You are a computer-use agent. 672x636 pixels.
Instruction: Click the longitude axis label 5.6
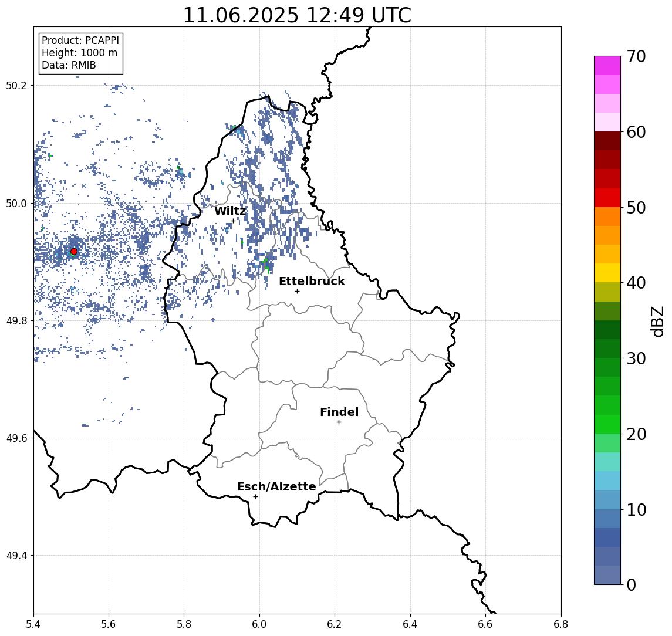click(109, 624)
